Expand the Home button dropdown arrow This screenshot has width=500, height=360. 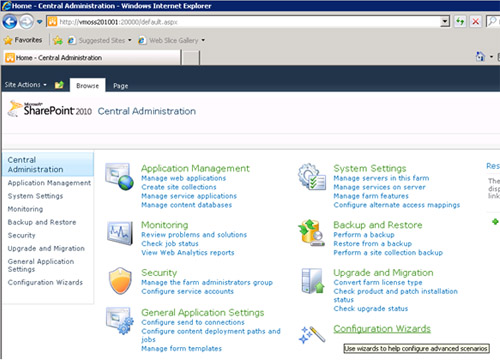tap(491, 57)
